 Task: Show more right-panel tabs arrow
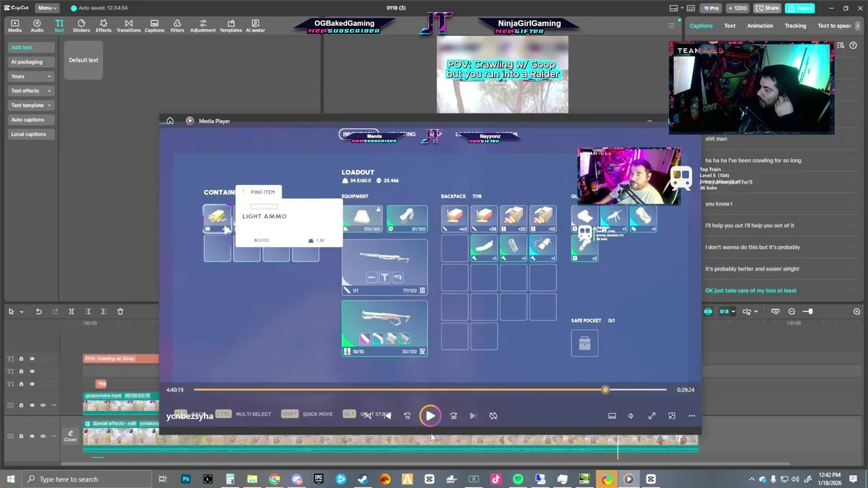coord(858,26)
